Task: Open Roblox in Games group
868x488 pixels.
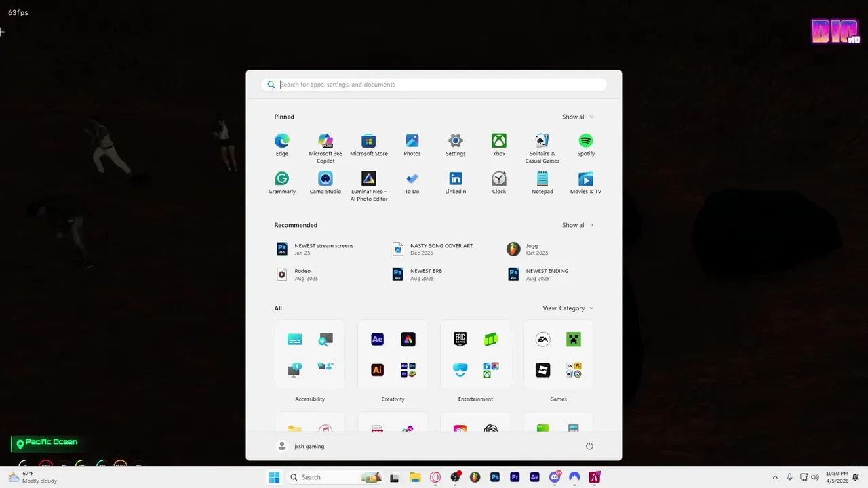Action: pyautogui.click(x=542, y=369)
